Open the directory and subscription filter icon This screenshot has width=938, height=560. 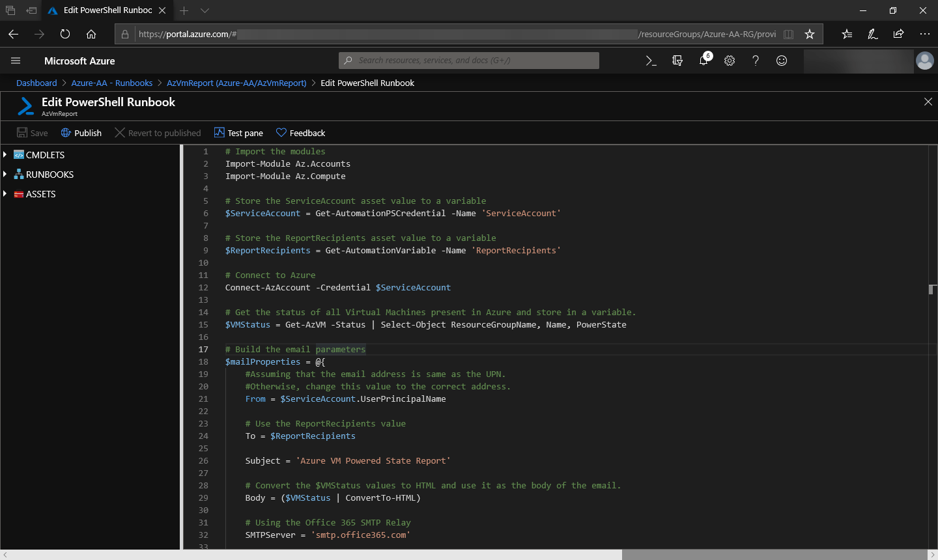tap(677, 61)
